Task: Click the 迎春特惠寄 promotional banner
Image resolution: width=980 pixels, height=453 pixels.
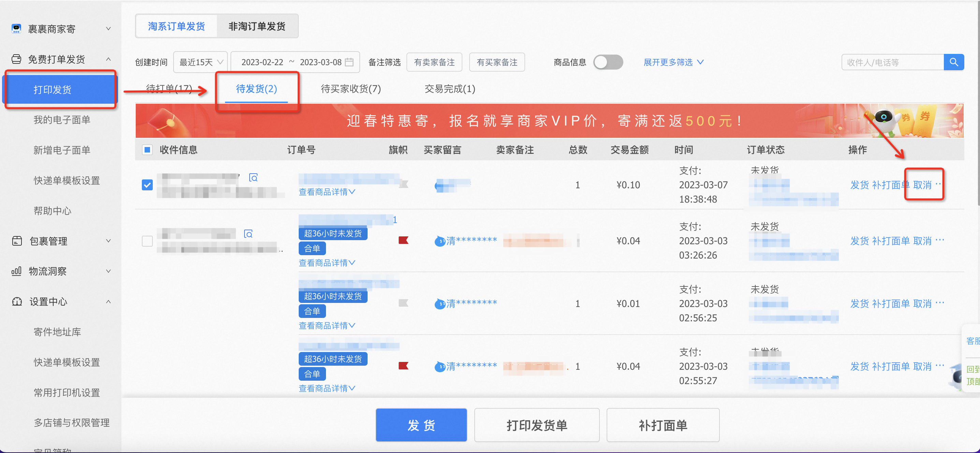Action: click(549, 121)
